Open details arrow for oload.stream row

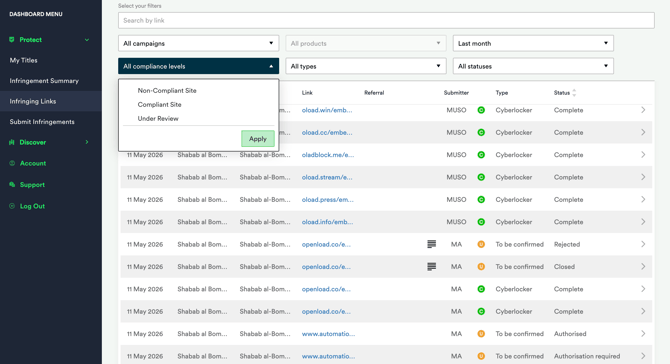pyautogui.click(x=643, y=177)
